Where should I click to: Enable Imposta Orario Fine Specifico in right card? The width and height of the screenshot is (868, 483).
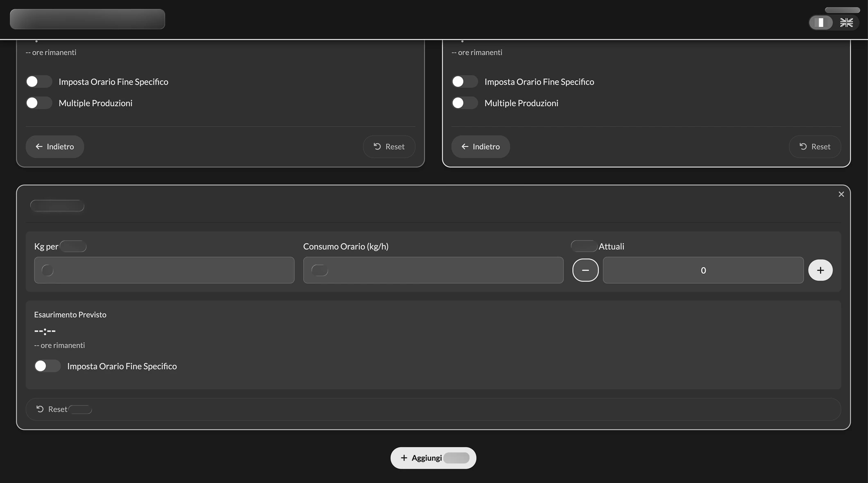(465, 82)
